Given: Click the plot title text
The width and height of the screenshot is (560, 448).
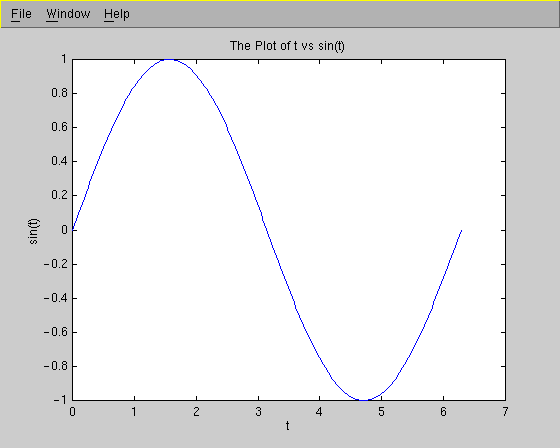Looking at the screenshot, I should pos(287,46).
